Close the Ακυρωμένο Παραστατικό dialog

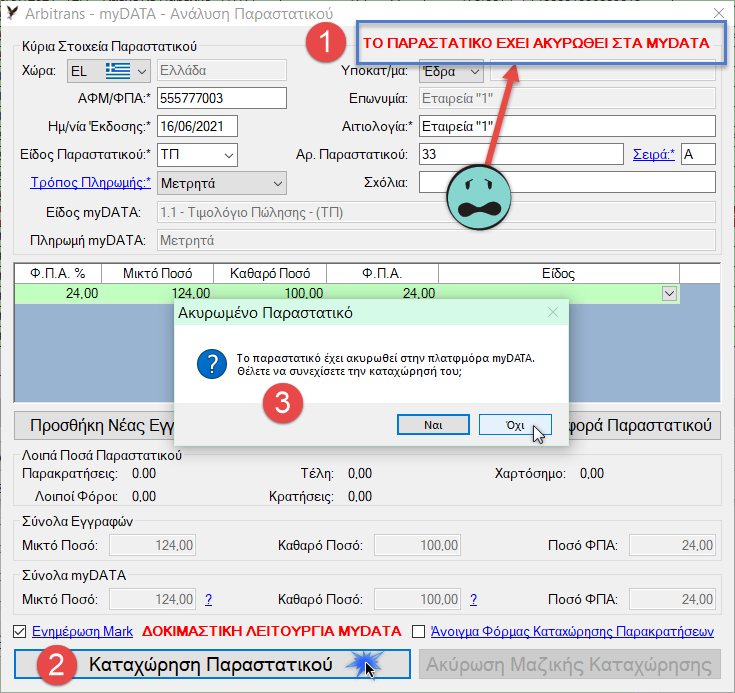click(x=553, y=312)
